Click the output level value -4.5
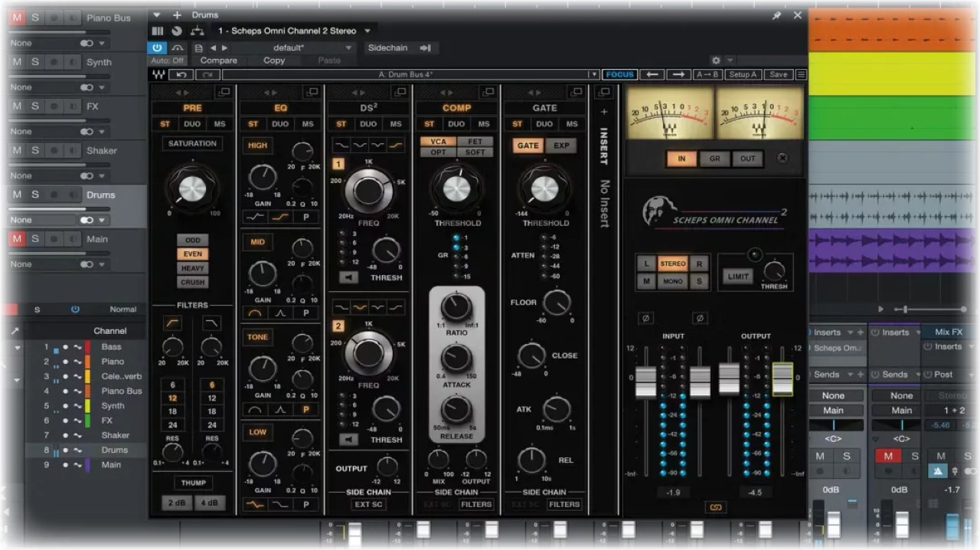The width and height of the screenshot is (980, 550). (x=755, y=493)
